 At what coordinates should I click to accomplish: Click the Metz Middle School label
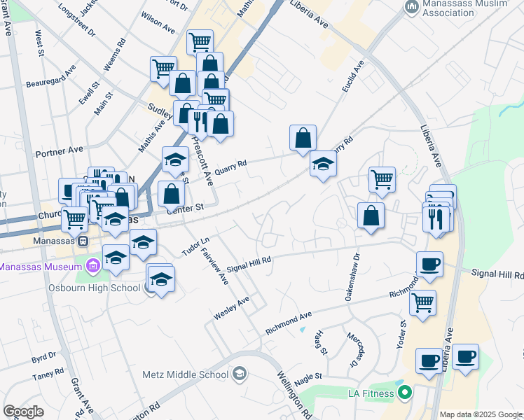coord(185,374)
